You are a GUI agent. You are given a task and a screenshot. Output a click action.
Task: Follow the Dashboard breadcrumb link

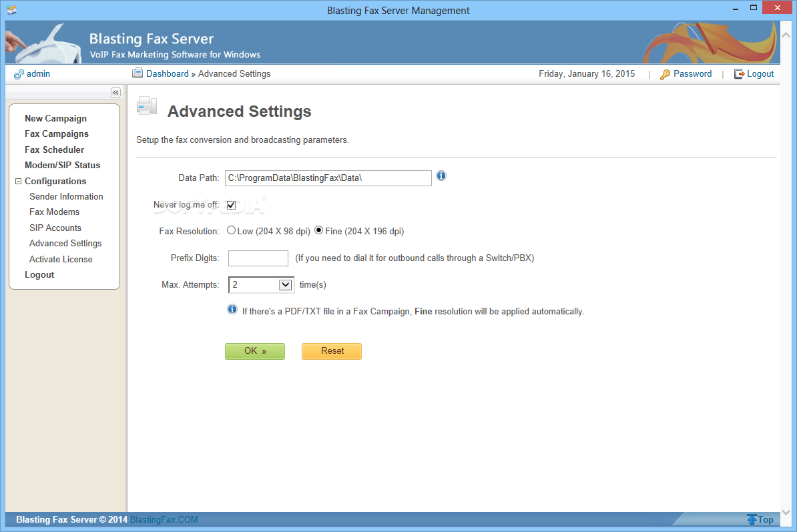[168, 73]
